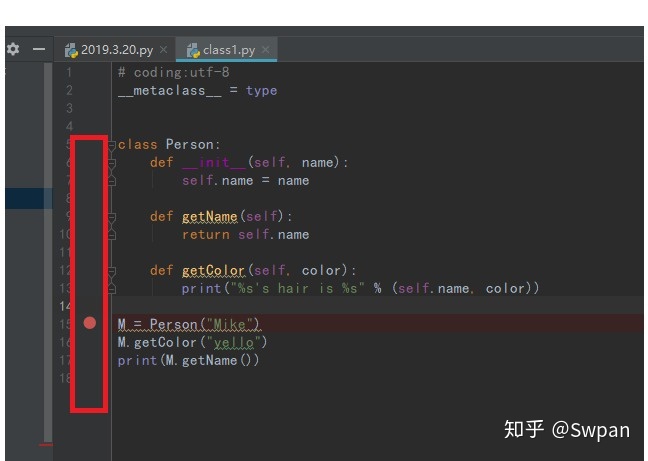Viewport: 648px width, 461px height.
Task: Click the Python file icon on 2019.3.20.py tab
Action: (x=71, y=50)
